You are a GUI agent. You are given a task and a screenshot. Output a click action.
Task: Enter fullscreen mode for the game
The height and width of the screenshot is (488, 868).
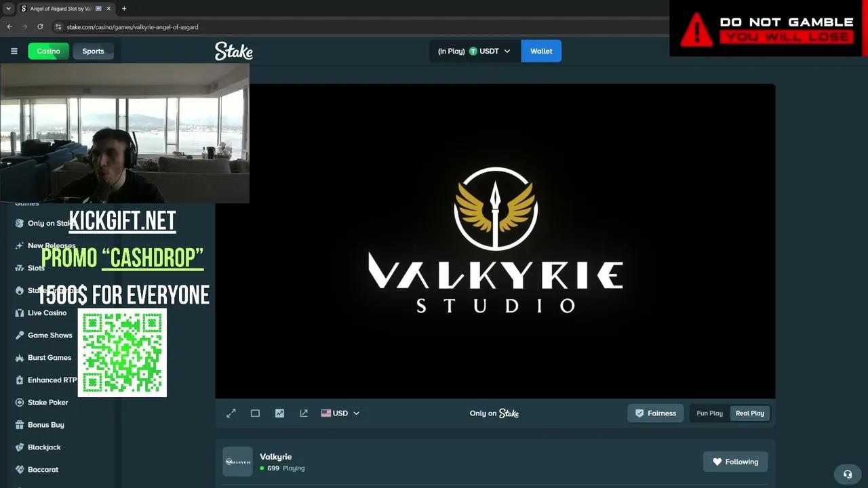pyautogui.click(x=231, y=413)
